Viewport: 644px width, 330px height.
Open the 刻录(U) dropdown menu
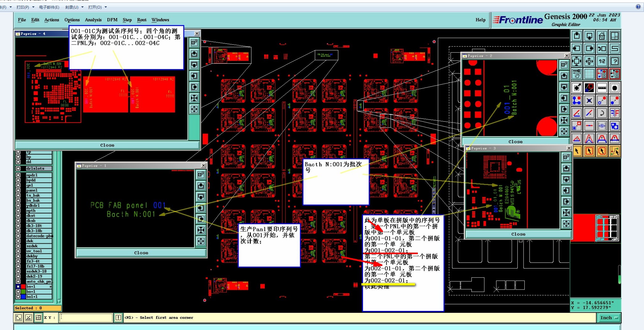(x=74, y=7)
